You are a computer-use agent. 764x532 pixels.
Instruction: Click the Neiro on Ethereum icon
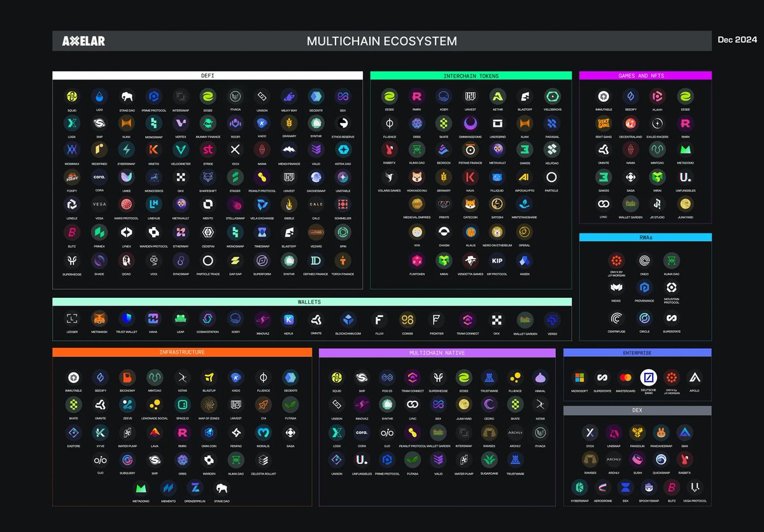tap(497, 232)
